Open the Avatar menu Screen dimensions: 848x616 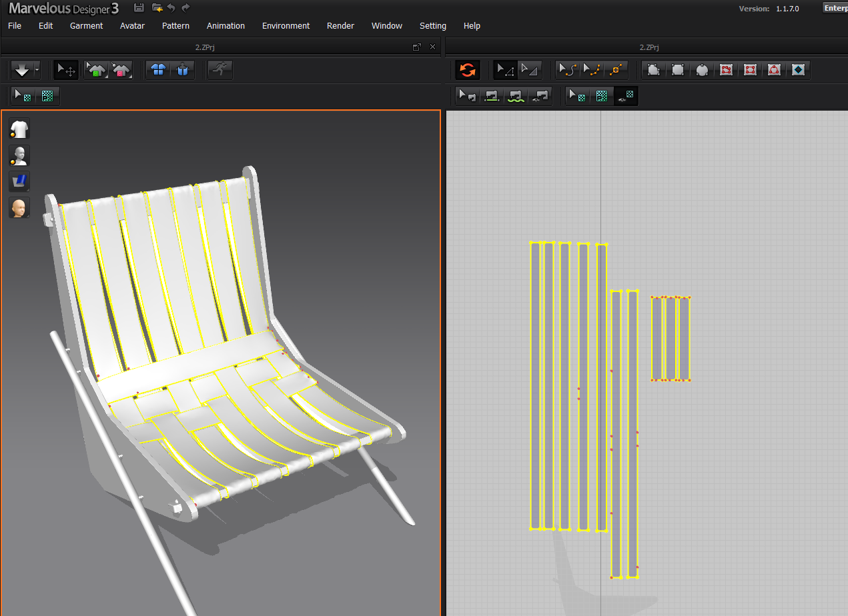click(132, 25)
